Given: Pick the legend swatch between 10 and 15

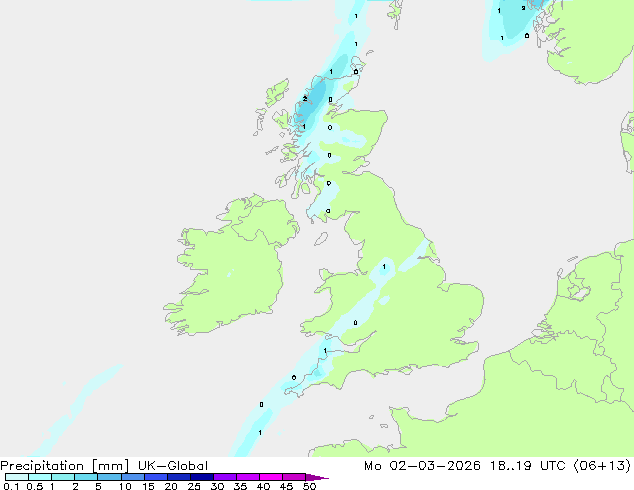Looking at the screenshot, I should [133, 477].
